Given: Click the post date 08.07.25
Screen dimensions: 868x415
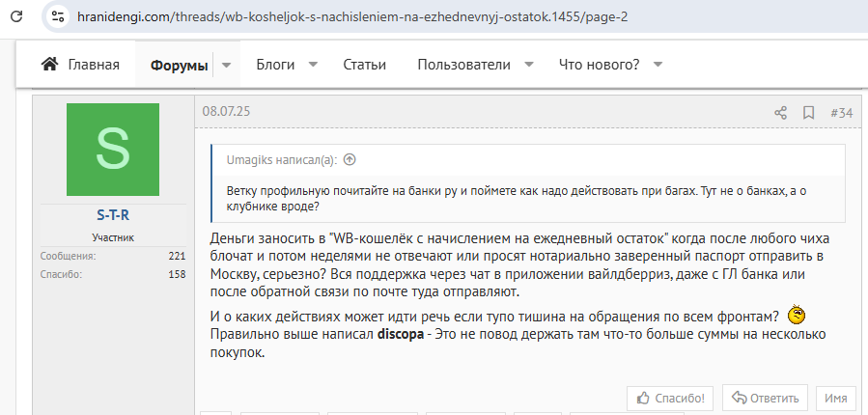Looking at the screenshot, I should pyautogui.click(x=226, y=111).
